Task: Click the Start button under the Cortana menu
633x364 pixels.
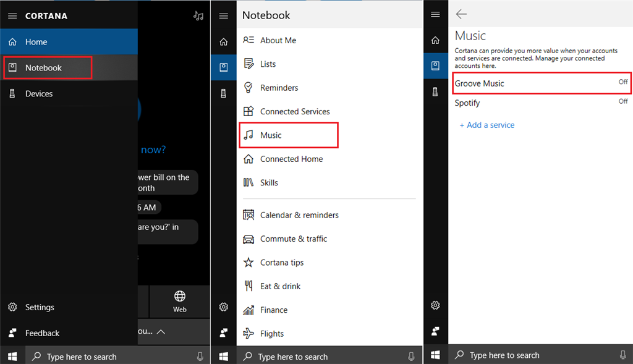Action: click(x=12, y=357)
